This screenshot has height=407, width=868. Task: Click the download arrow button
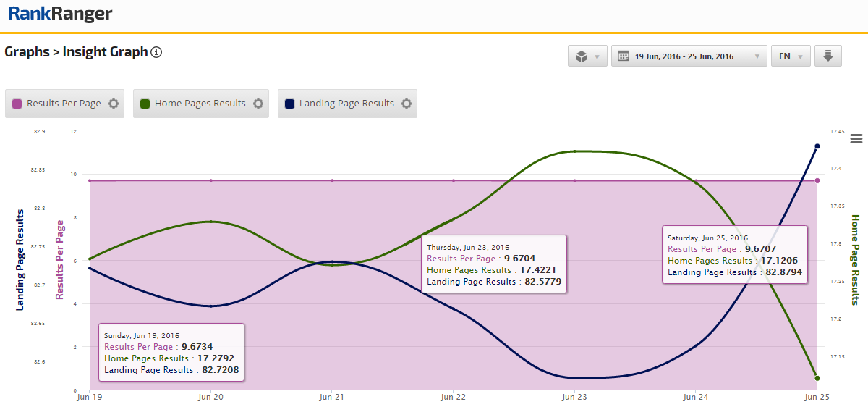pos(828,56)
